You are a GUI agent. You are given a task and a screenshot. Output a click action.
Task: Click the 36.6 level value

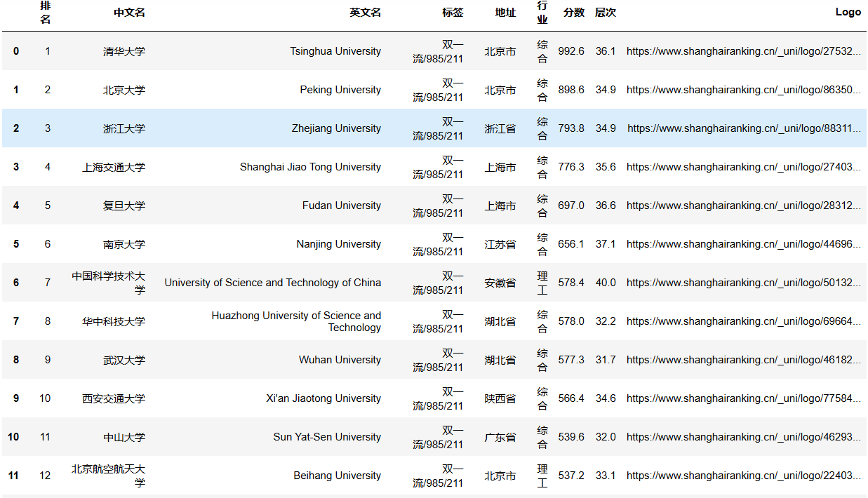(x=606, y=206)
